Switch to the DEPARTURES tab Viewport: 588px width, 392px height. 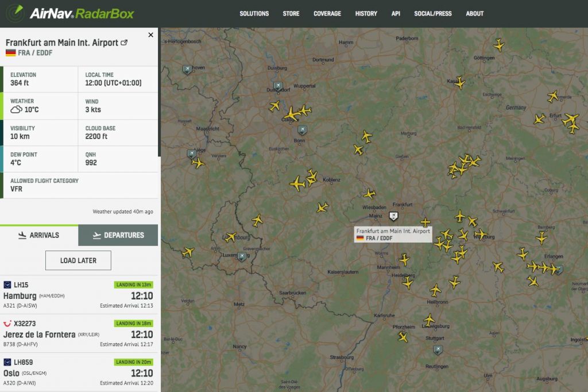(x=117, y=235)
